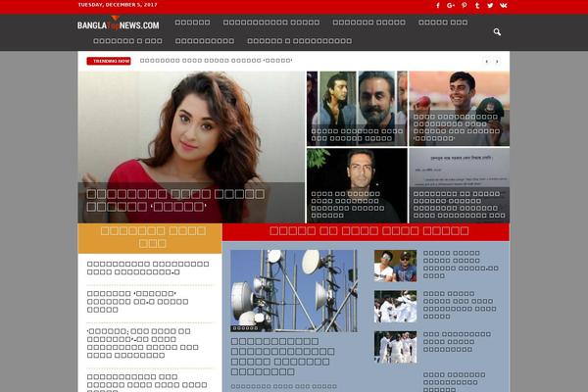Click the red Trending Now label
This screenshot has height=392, width=588.
(x=109, y=61)
